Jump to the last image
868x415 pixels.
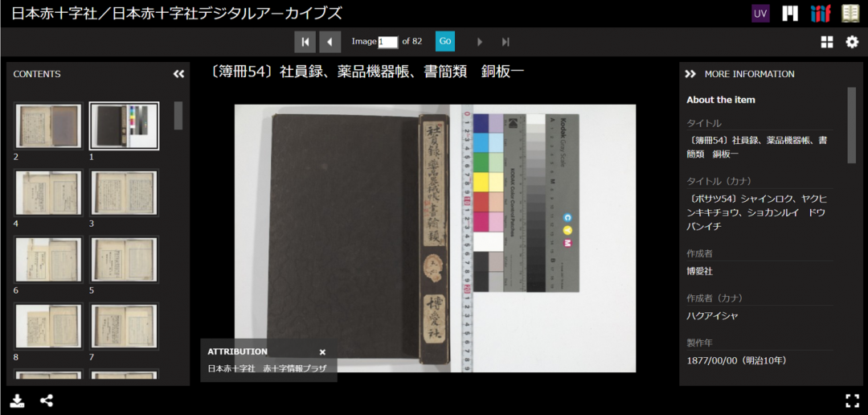tap(506, 42)
